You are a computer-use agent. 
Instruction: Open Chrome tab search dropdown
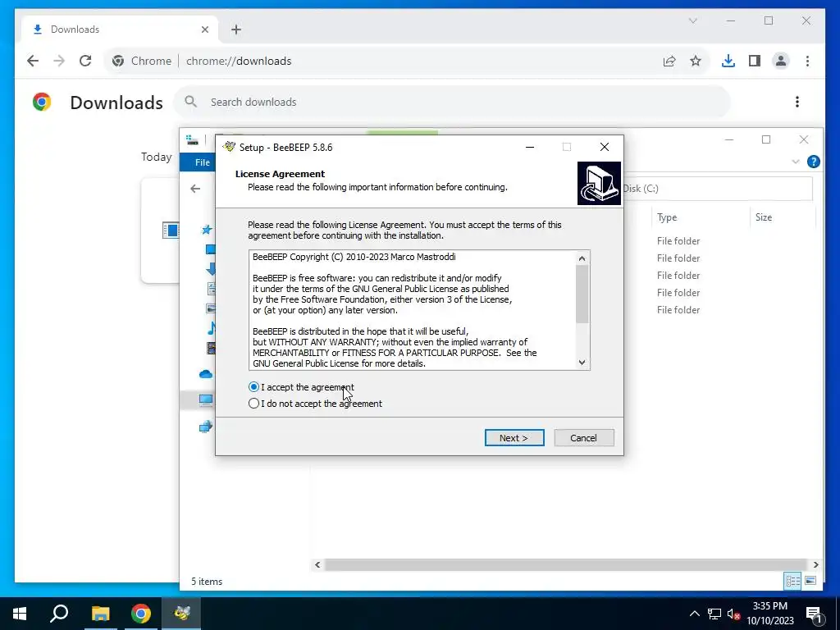pos(692,21)
